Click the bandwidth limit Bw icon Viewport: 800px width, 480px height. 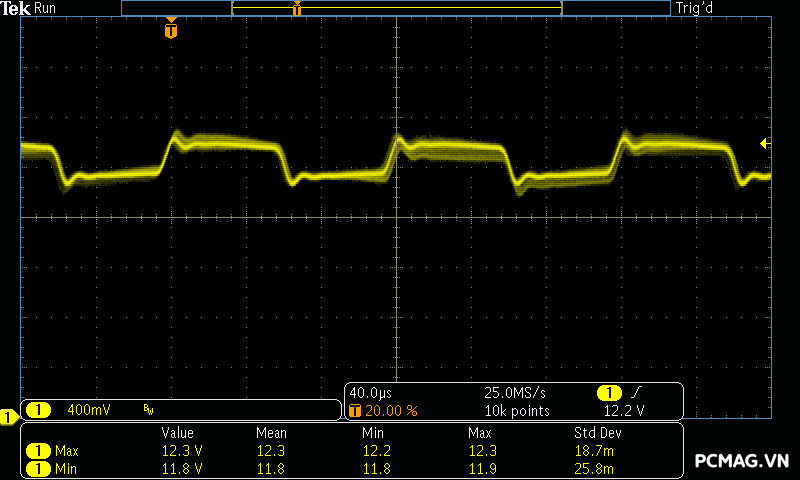pyautogui.click(x=148, y=410)
